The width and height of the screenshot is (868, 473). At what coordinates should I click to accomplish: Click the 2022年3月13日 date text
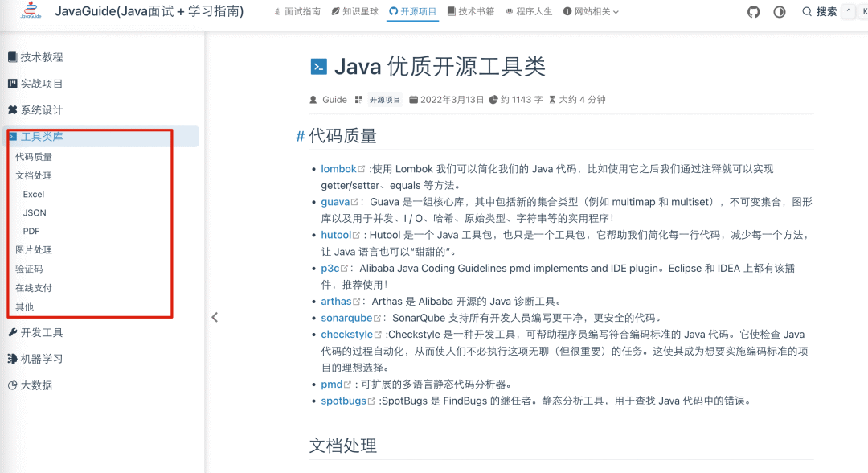[x=452, y=100]
